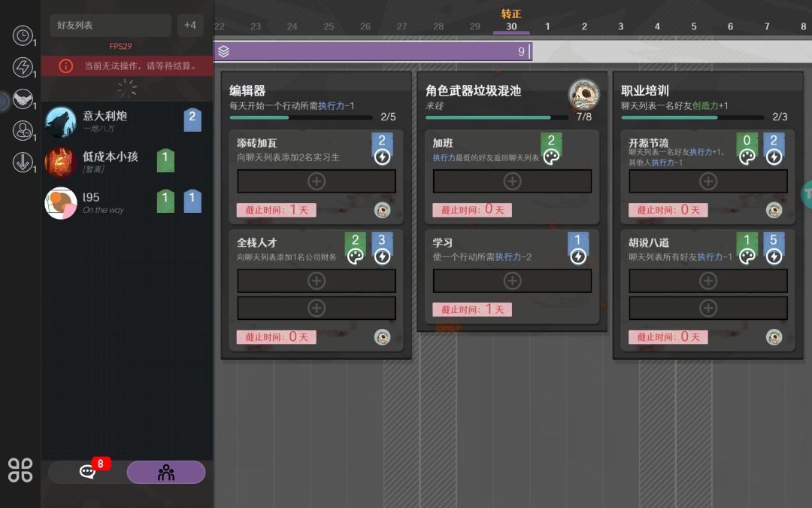The height and width of the screenshot is (508, 812).
Task: Add friend to 添砖加瓦 slot
Action: 317,181
